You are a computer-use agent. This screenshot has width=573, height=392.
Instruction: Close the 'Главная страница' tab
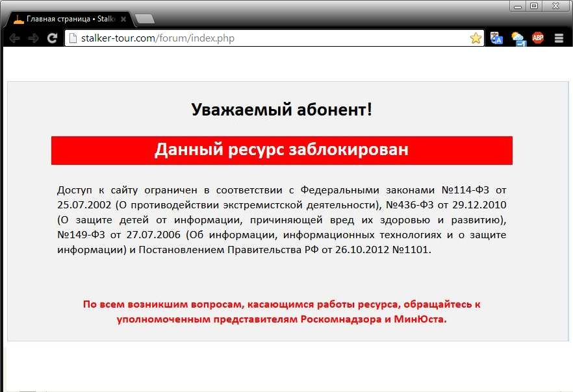(x=123, y=19)
